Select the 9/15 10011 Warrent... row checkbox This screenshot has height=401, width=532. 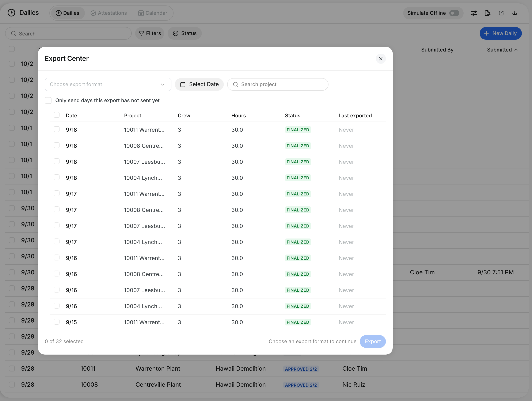(x=57, y=322)
